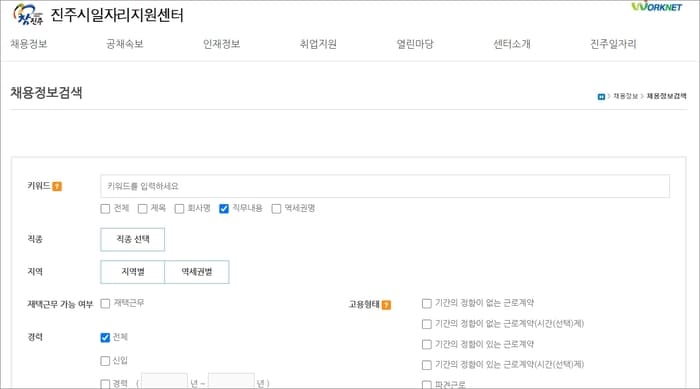This screenshot has width=700, height=389.
Task: Click the 역세권별 button
Action: coord(197,272)
